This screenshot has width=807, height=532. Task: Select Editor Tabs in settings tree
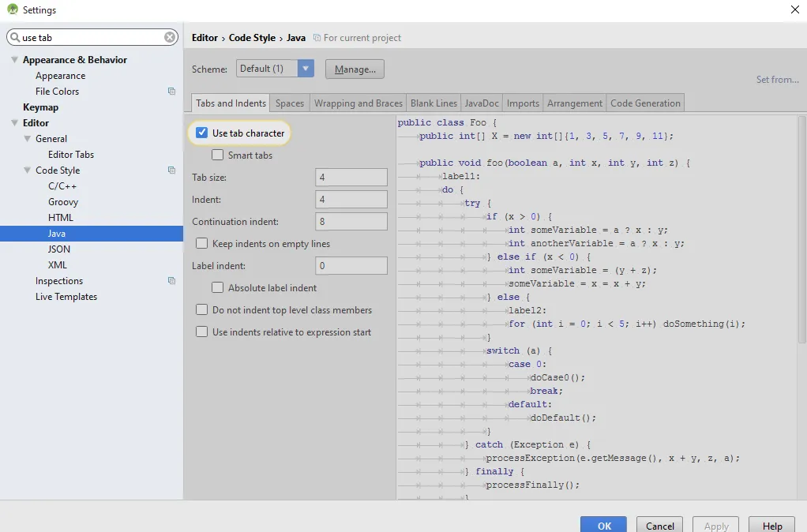point(71,155)
